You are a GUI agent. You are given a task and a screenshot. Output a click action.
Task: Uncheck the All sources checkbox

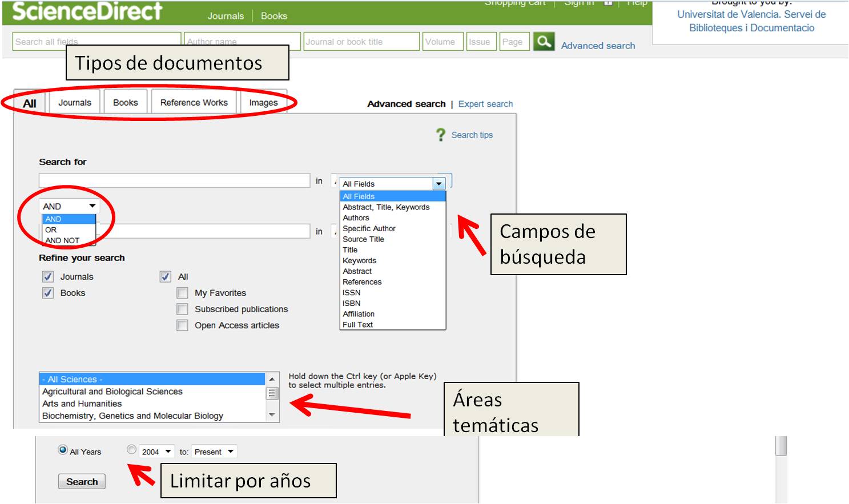pos(166,277)
